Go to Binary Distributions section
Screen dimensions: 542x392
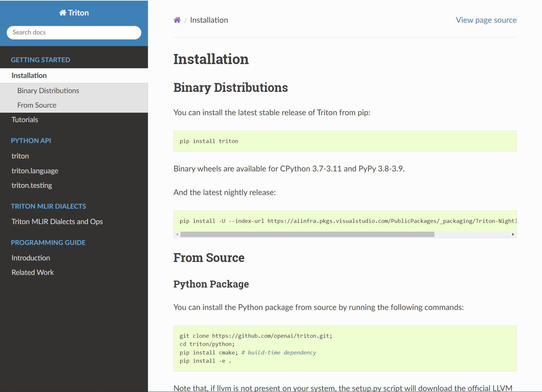click(x=48, y=91)
